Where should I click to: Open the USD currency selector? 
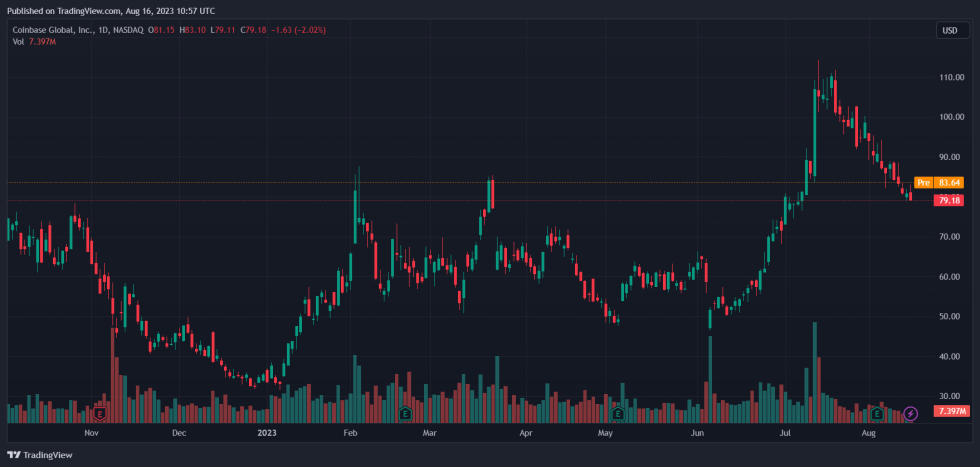pos(950,30)
